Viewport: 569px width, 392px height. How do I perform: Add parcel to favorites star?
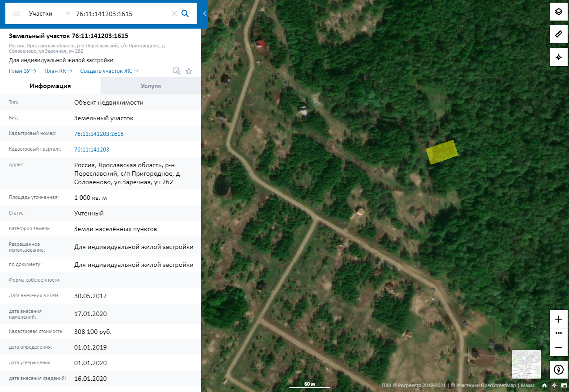click(x=189, y=71)
